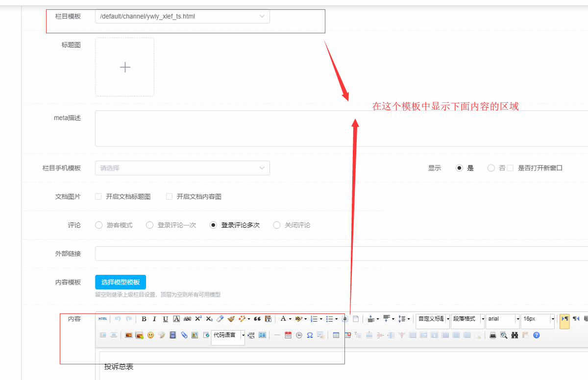Insert a video with filmstrip icon
Image resolution: width=588 pixels, height=380 pixels.
172,335
